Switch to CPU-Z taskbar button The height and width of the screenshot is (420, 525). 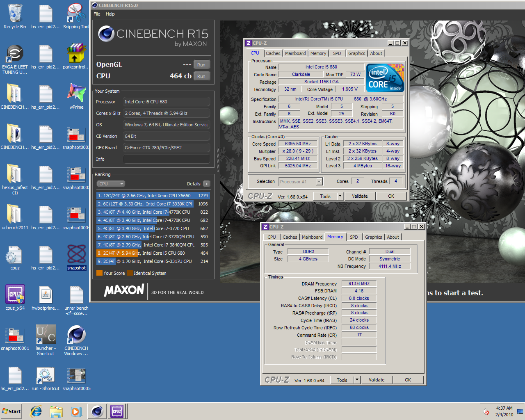(117, 411)
